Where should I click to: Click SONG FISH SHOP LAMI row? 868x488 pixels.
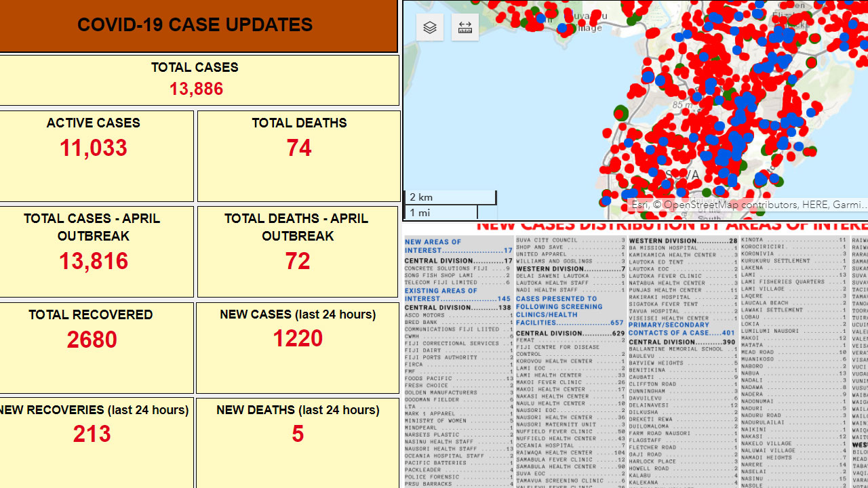coord(458,275)
